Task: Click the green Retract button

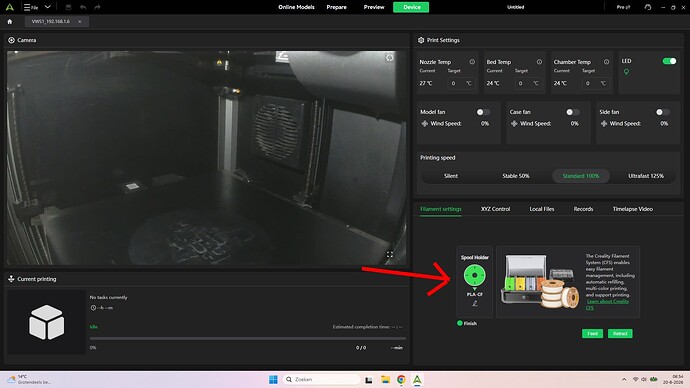Action: 620,333
